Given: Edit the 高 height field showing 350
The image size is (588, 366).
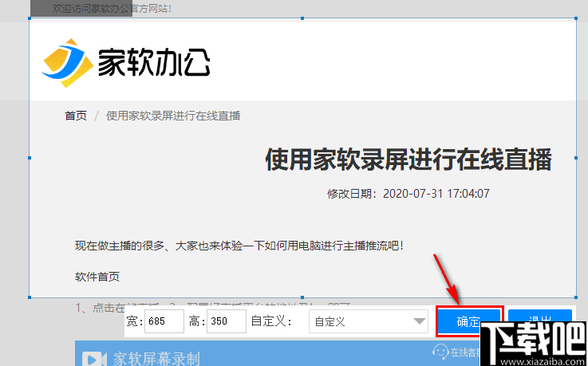Looking at the screenshot, I should pos(226,321).
